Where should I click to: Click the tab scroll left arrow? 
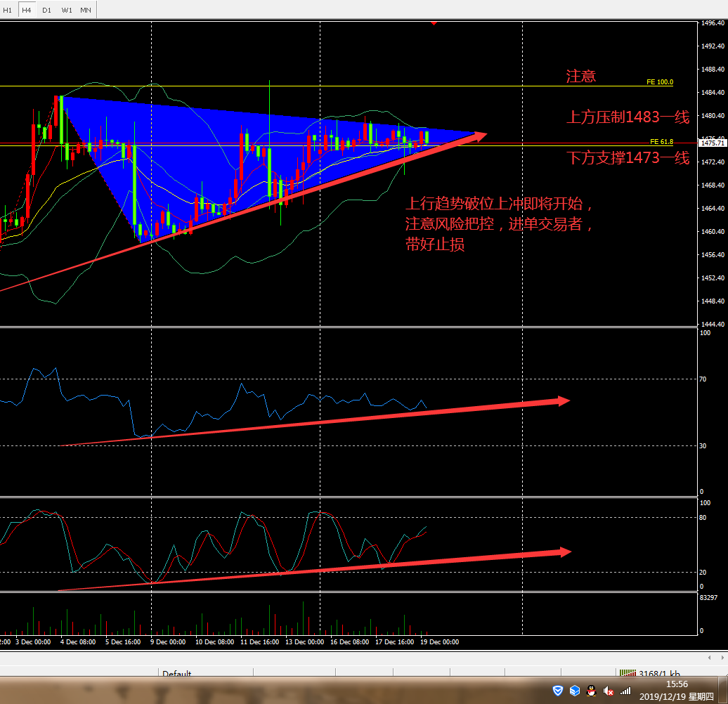(709, 658)
